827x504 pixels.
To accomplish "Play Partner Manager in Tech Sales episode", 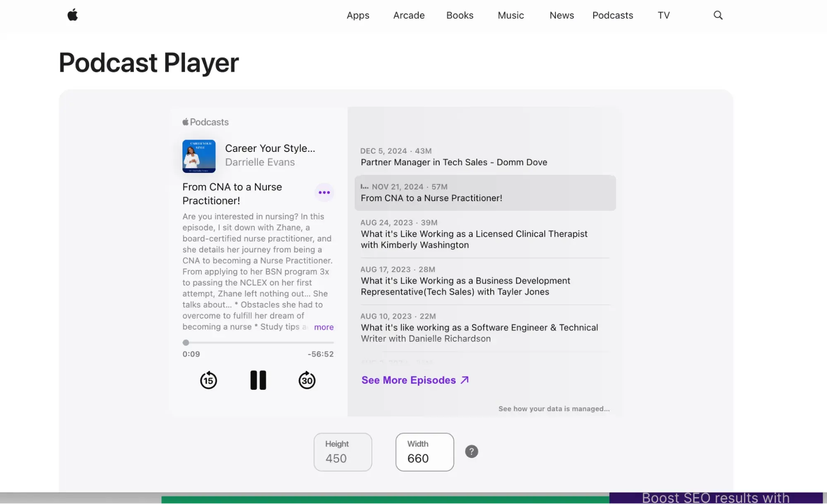I will coord(454,162).
